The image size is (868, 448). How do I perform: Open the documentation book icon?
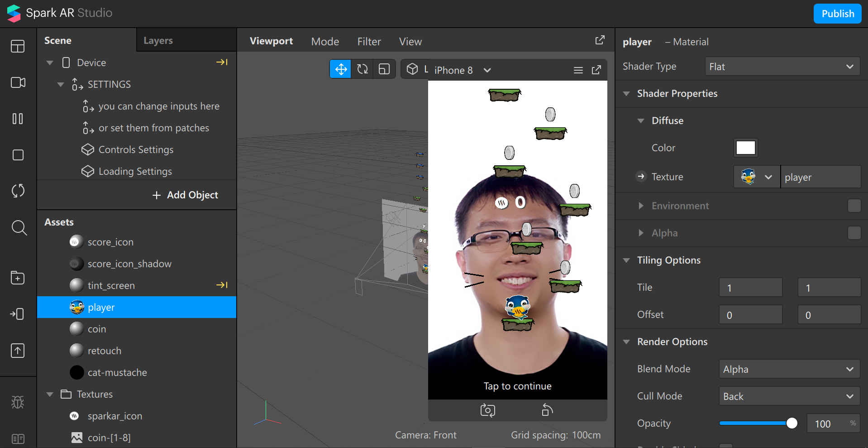pyautogui.click(x=18, y=438)
